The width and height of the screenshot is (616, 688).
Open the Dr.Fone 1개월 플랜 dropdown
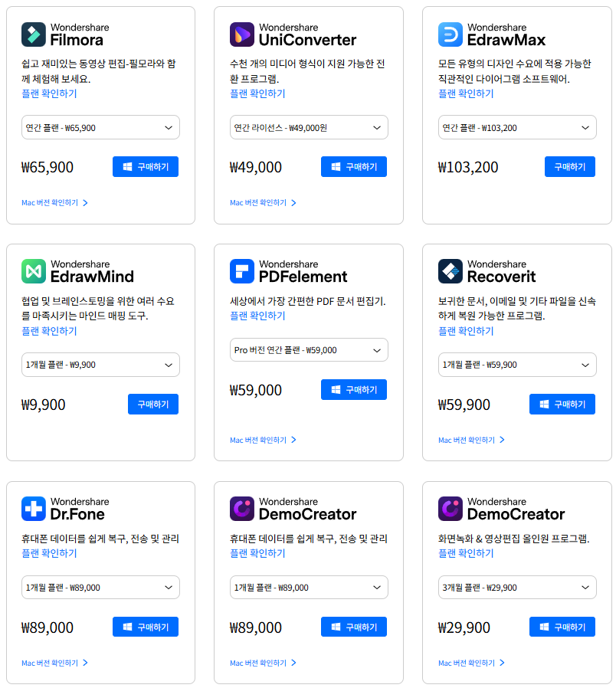[100, 587]
